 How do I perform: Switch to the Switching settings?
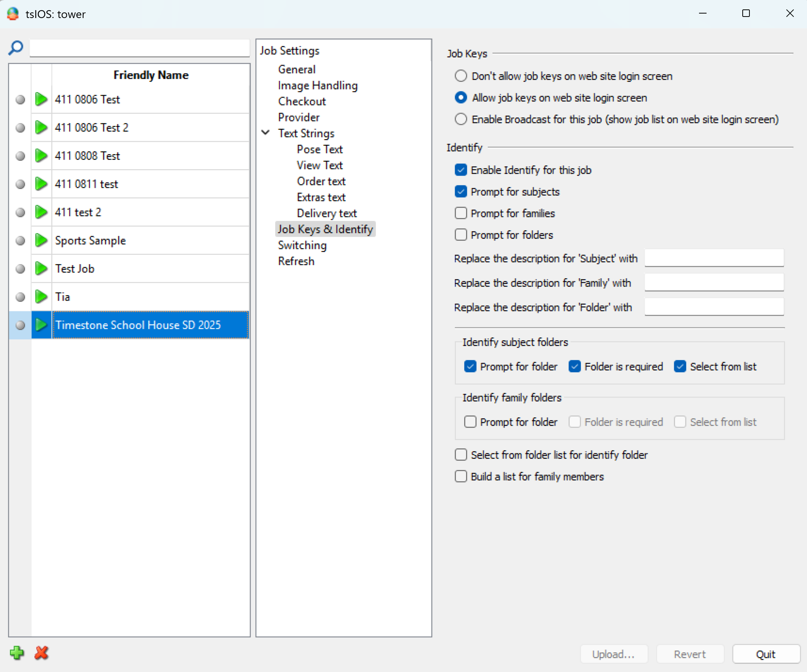pos(302,245)
